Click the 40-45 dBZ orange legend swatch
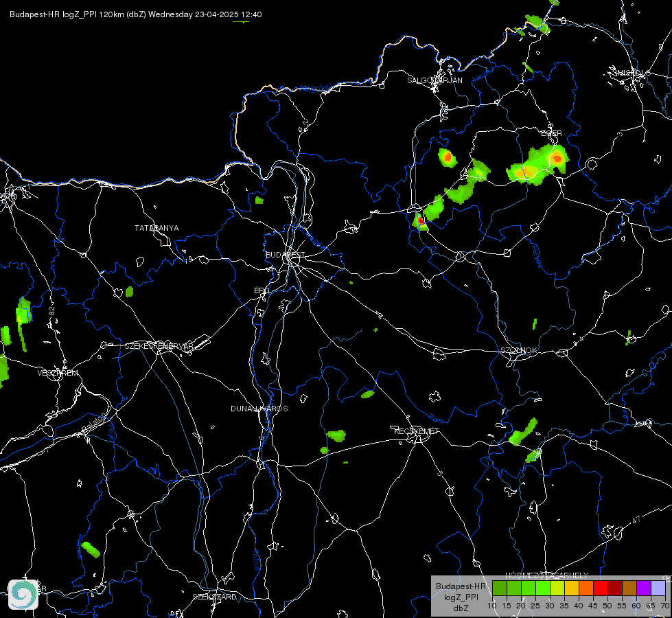Image resolution: width=672 pixels, height=618 pixels. click(586, 588)
